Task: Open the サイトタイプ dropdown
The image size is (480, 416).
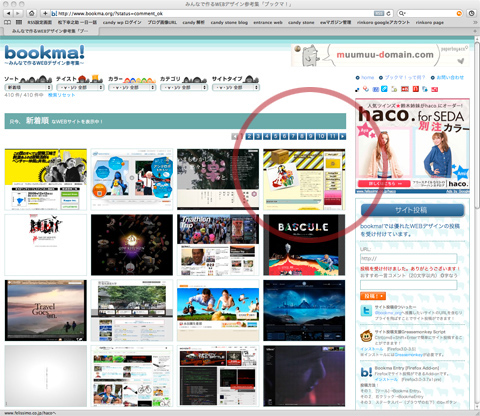Action: point(236,87)
